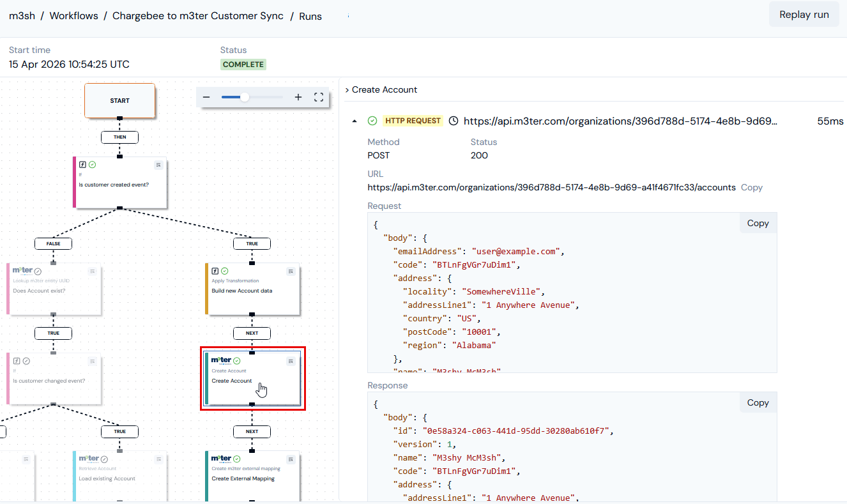The width and height of the screenshot is (847, 504).
Task: Open settings icon on Create Account node
Action: tap(291, 361)
